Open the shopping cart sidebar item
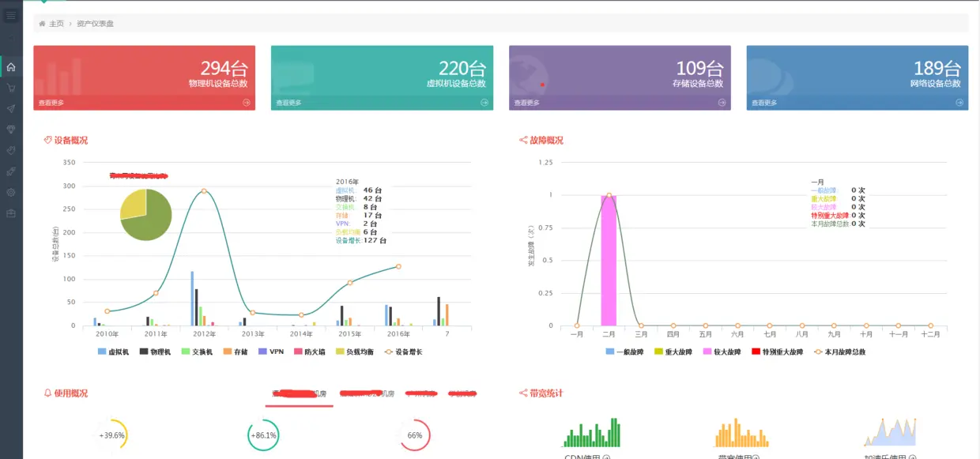This screenshot has width=980, height=459. [11, 88]
